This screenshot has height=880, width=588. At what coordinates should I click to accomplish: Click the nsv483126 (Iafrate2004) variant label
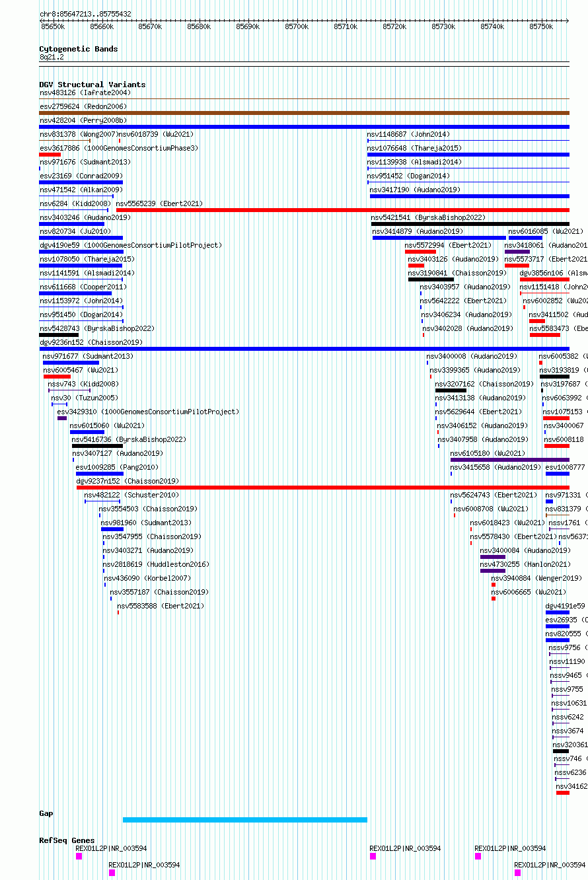85,92
